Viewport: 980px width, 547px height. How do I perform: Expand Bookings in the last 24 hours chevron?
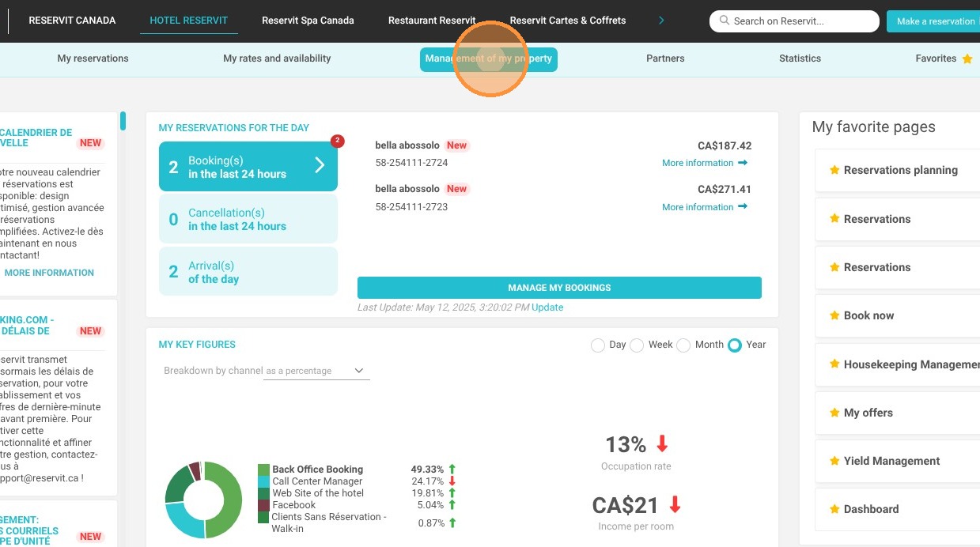320,165
